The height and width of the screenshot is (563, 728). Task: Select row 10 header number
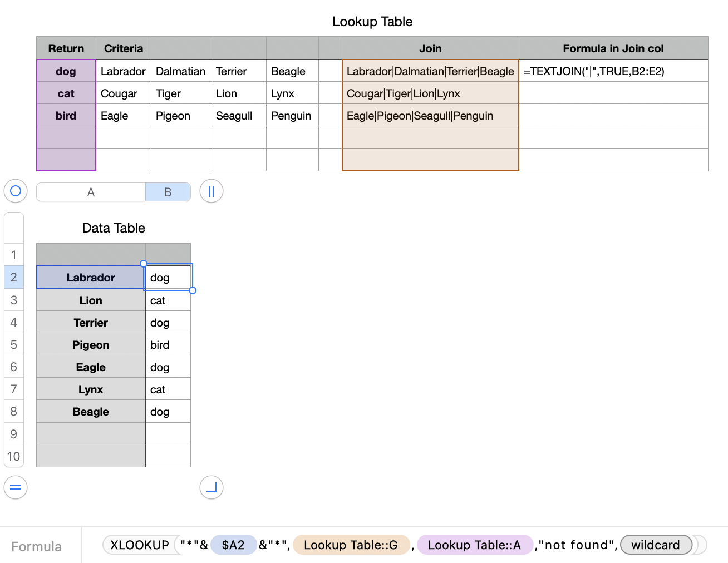(14, 457)
